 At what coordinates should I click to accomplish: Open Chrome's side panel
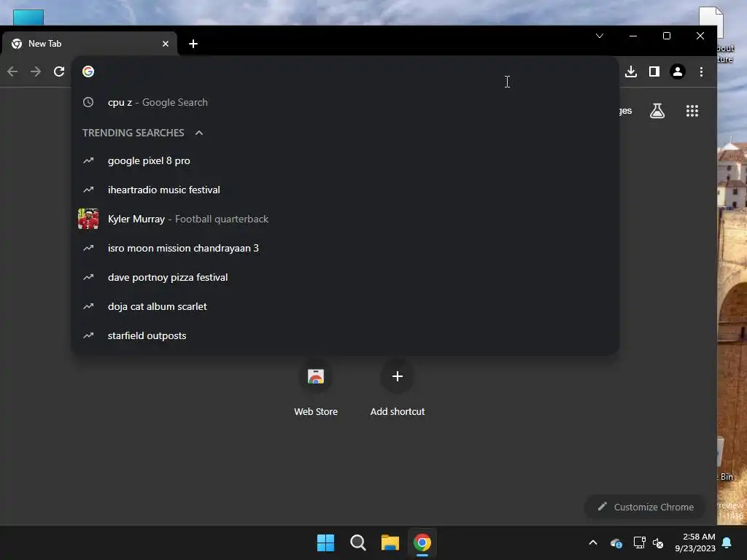coord(654,71)
